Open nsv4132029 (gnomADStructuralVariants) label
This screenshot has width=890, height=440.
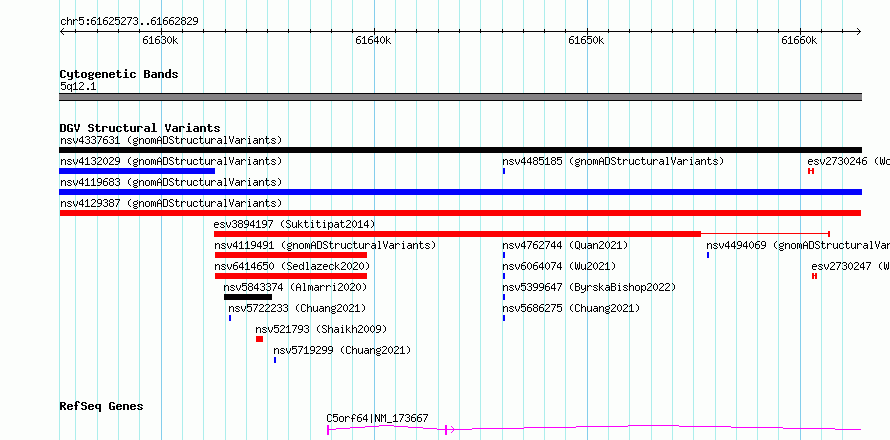[x=171, y=161]
